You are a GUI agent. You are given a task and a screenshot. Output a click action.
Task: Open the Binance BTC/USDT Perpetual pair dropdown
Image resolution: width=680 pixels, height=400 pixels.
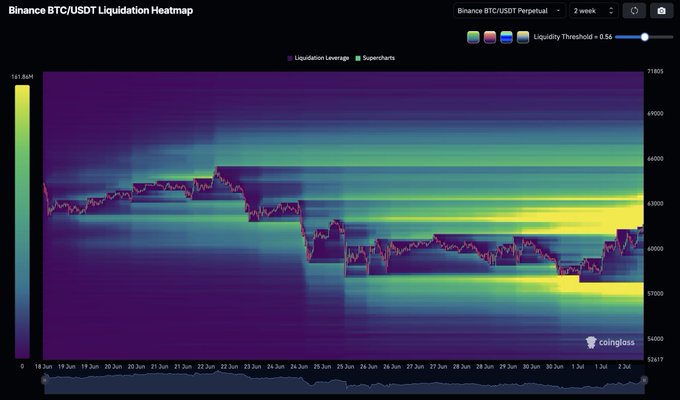[x=509, y=11]
